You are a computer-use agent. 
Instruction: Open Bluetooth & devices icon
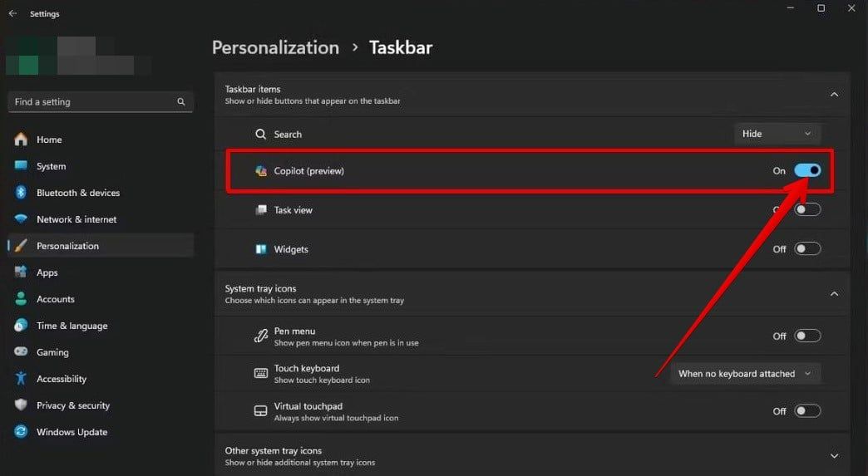click(x=21, y=193)
